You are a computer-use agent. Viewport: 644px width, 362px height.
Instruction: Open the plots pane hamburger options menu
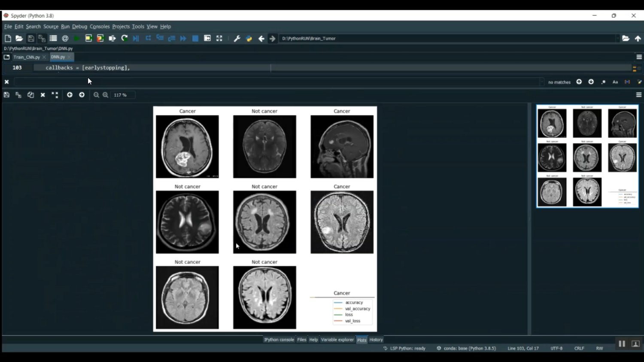click(x=639, y=95)
